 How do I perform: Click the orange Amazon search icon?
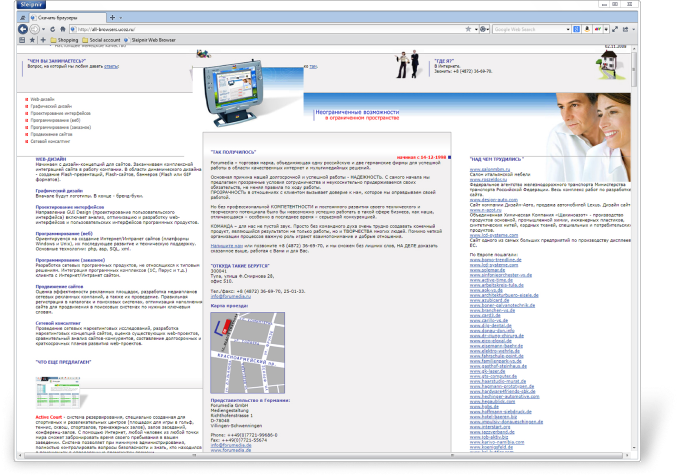587,29
